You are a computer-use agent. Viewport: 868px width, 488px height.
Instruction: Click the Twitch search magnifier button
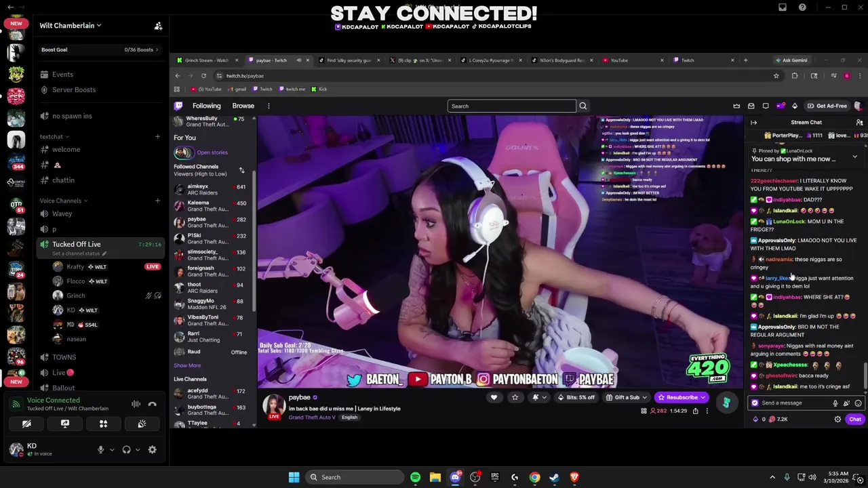583,106
